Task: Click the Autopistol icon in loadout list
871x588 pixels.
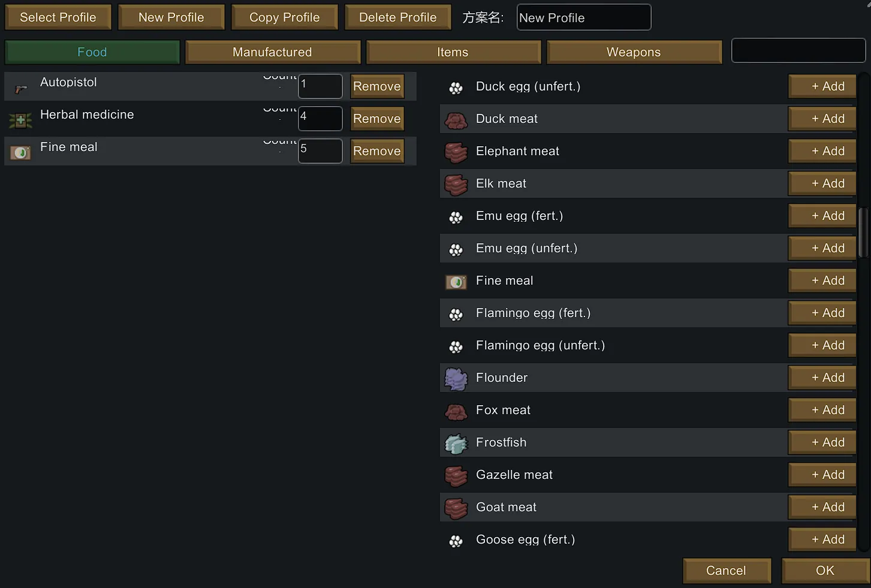Action: [21, 89]
